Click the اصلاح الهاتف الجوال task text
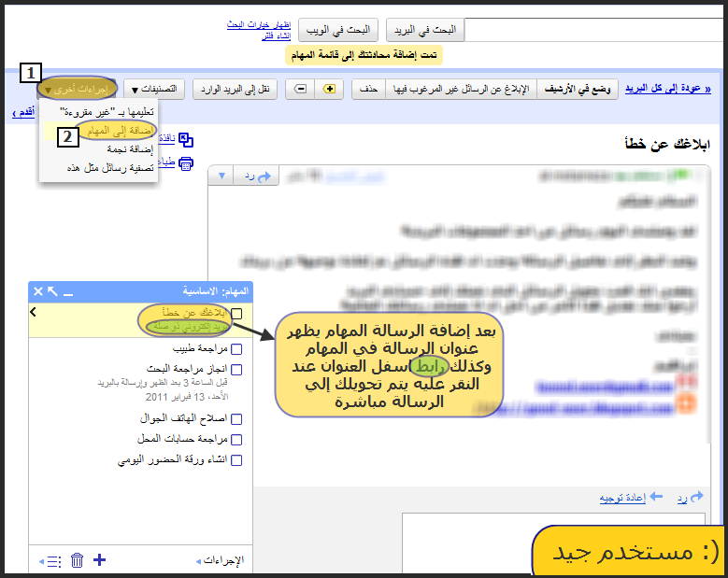Screen dimensions: 728x578 pyautogui.click(x=183, y=418)
